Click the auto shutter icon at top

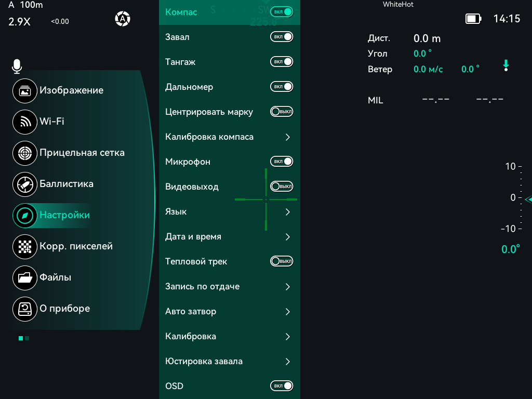123,19
